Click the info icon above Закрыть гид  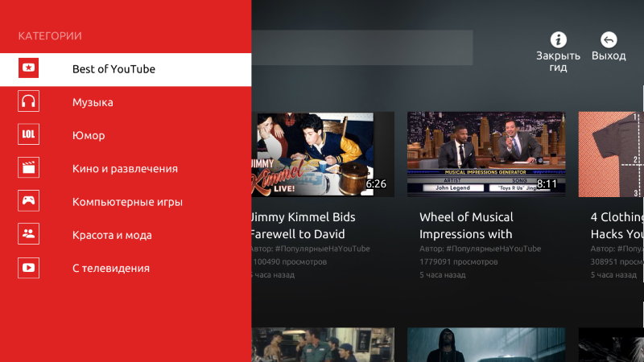click(x=558, y=39)
